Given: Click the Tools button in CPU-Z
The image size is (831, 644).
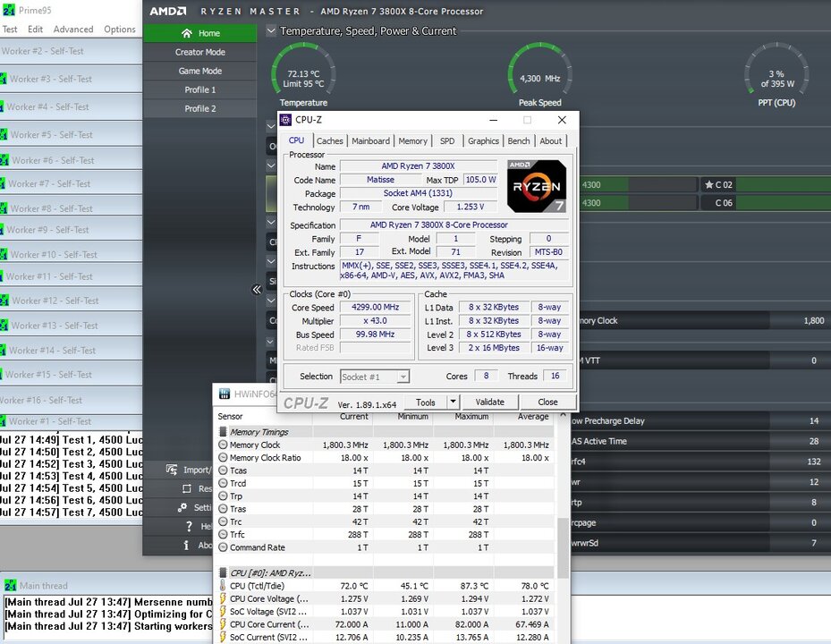Looking at the screenshot, I should tap(426, 402).
